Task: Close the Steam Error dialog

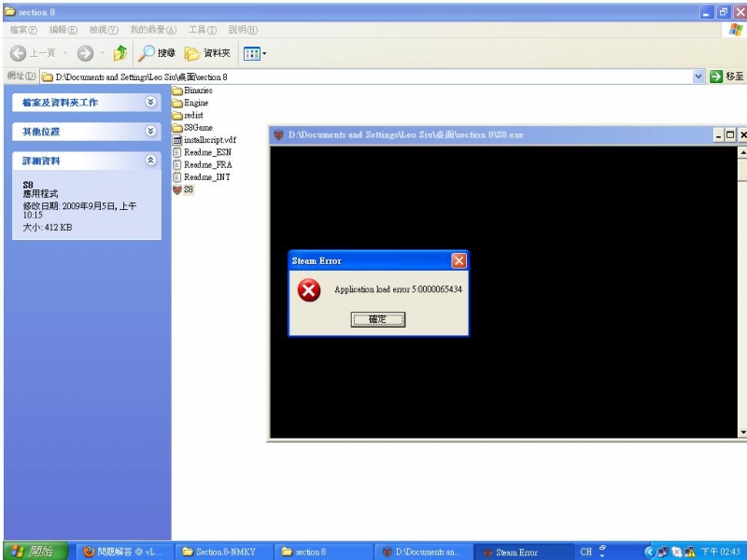Action: pos(458,261)
